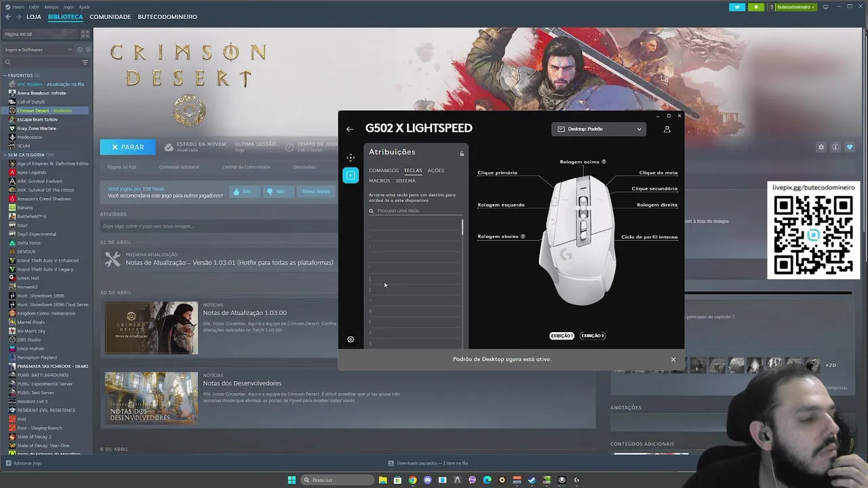Open Logitech G HUB taskbar icon
The image size is (868, 488).
tap(576, 480)
